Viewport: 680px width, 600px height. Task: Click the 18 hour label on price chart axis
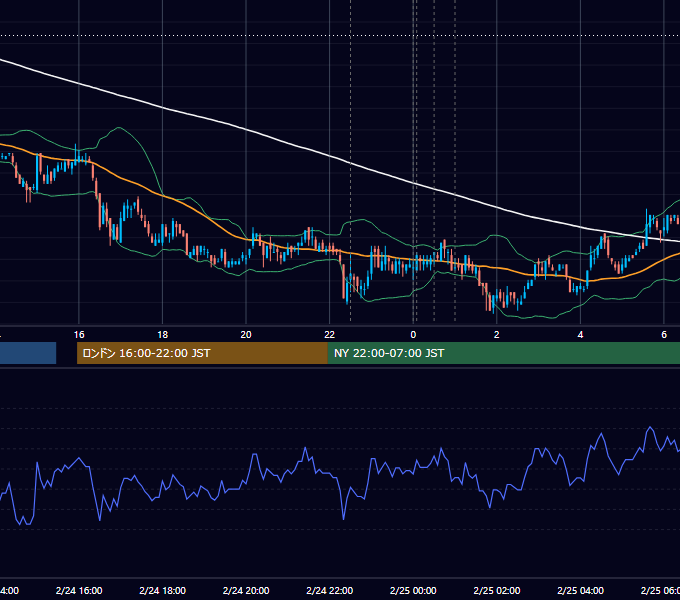[163, 335]
